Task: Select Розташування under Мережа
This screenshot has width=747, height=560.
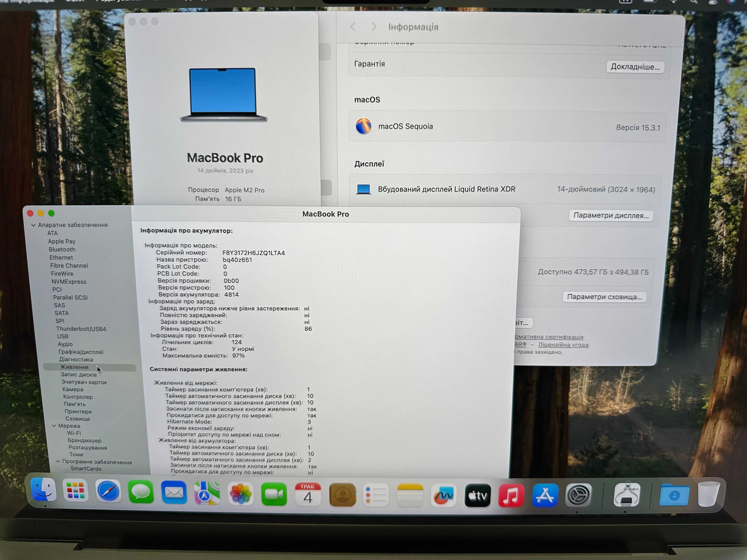Action: (88, 447)
